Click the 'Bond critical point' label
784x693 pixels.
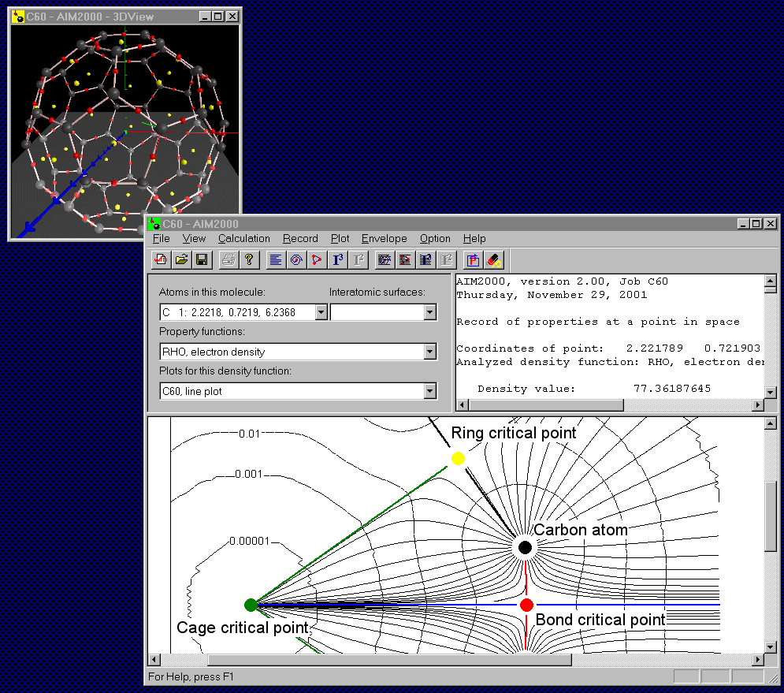coord(600,620)
